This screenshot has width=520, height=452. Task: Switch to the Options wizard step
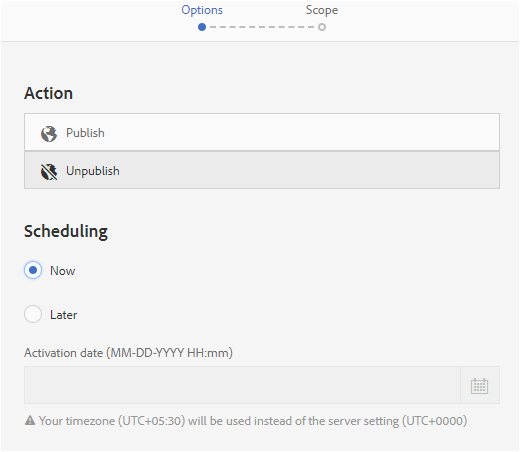click(x=202, y=10)
